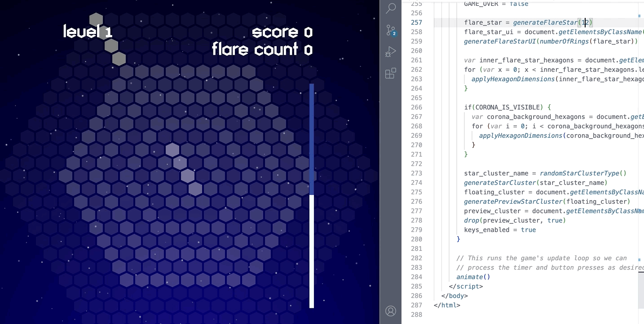Screen dimensions: 644x324
Task: Click the closing "</body>" tag
Action: coord(454,296)
